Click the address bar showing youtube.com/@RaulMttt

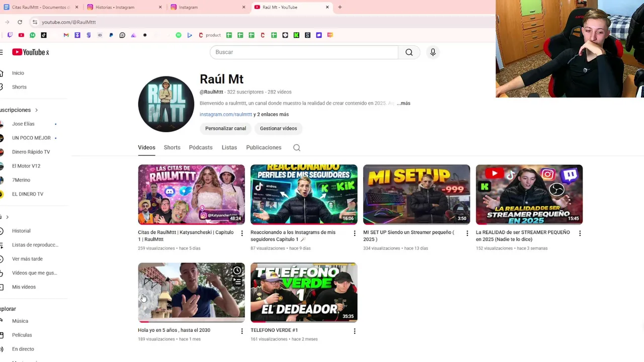pos(262,22)
